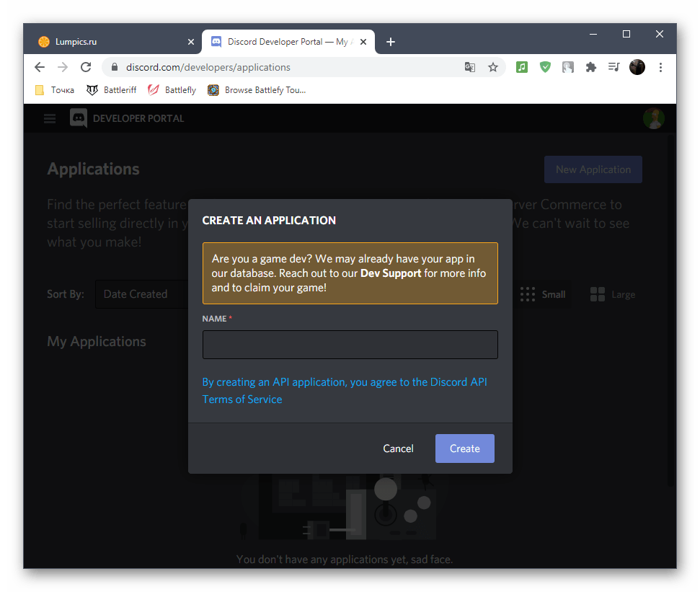Switch to Large grid view
The image size is (700, 592).
(x=612, y=294)
